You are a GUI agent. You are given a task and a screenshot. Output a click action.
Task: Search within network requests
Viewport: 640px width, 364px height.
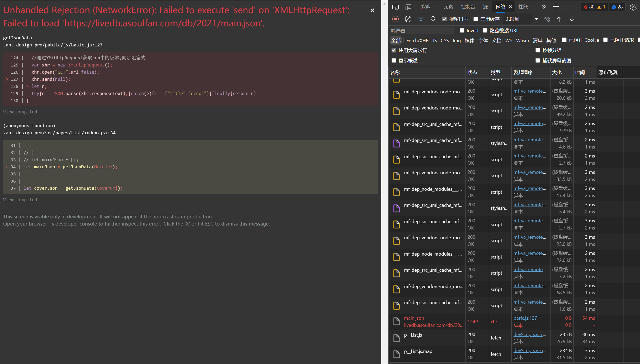click(x=433, y=19)
